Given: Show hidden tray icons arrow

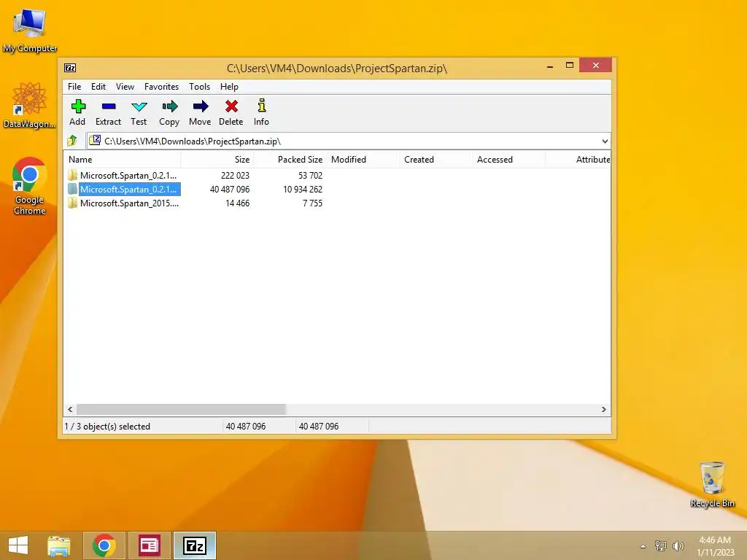Looking at the screenshot, I should (643, 546).
